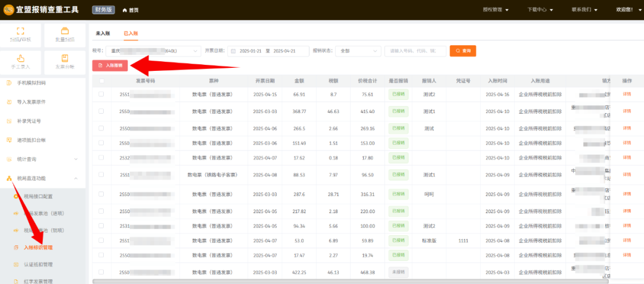Open the 手工录入 manual entry tile

(x=20, y=63)
